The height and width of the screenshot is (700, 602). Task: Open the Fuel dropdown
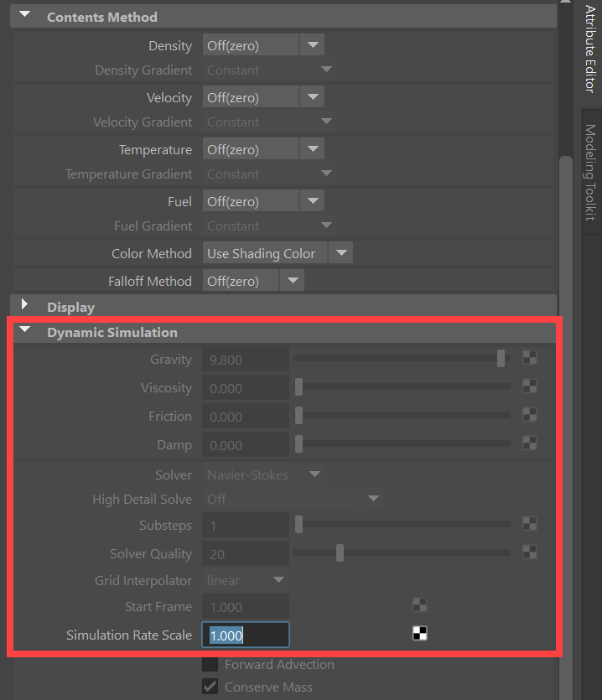tap(263, 201)
